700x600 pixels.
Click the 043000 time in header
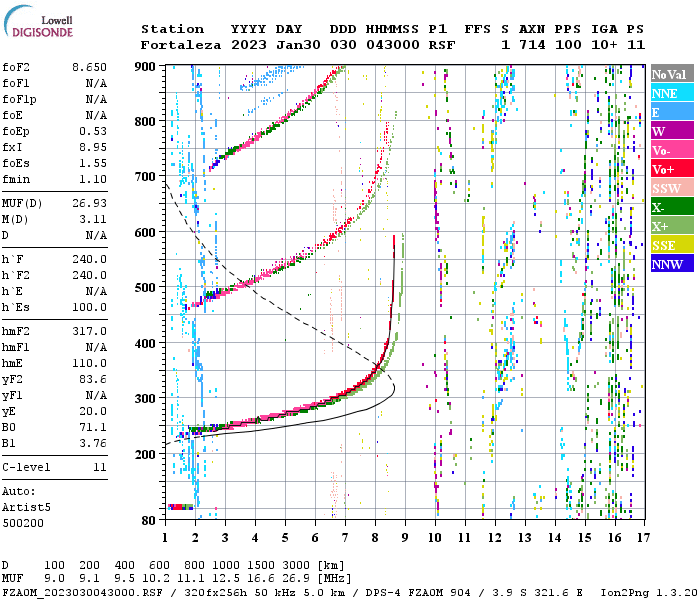click(x=393, y=45)
